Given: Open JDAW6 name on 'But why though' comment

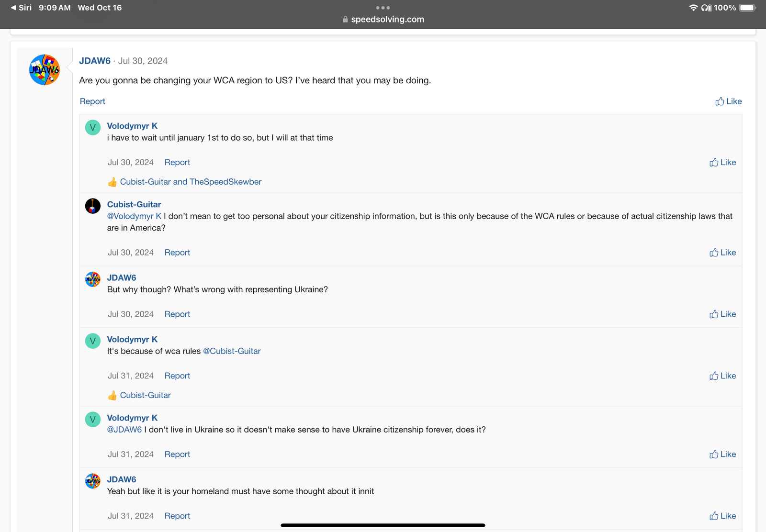Looking at the screenshot, I should point(122,277).
